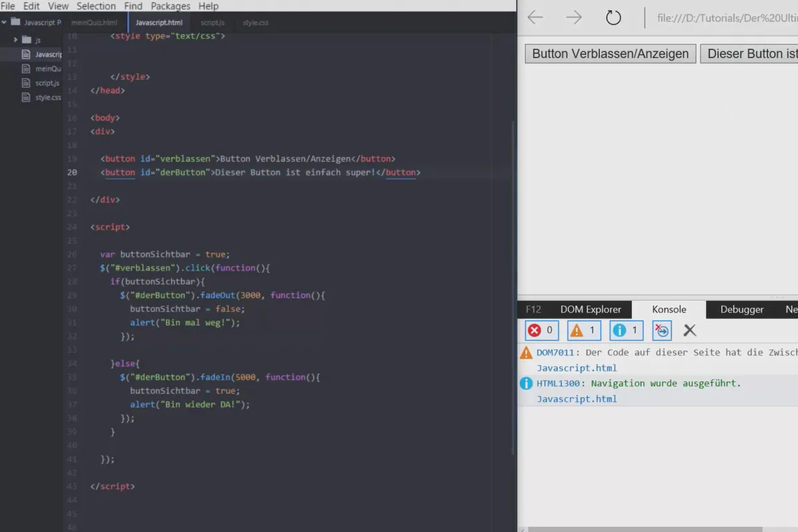
Task: Click the style.css file icon in tree
Action: point(26,97)
